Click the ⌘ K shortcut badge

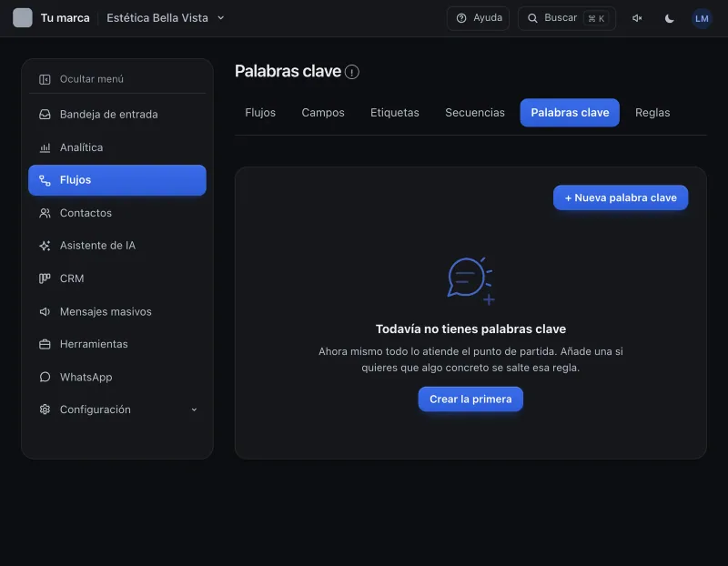[x=596, y=18]
